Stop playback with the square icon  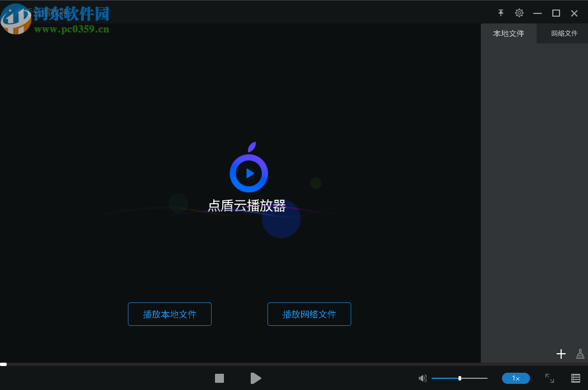pyautogui.click(x=219, y=378)
